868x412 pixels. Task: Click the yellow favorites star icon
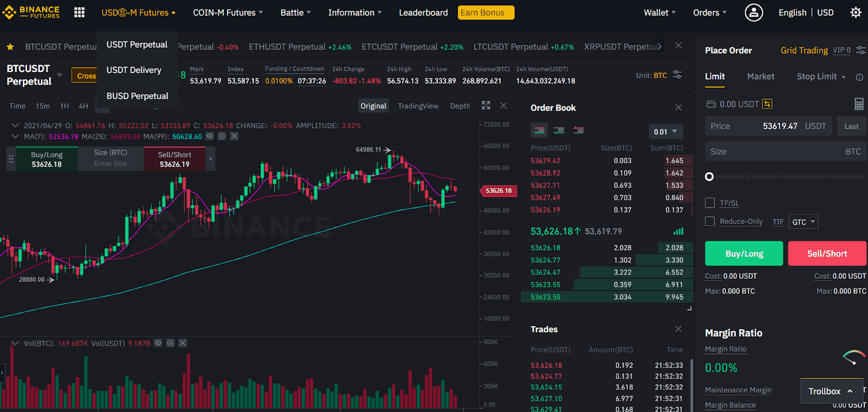tap(10, 47)
